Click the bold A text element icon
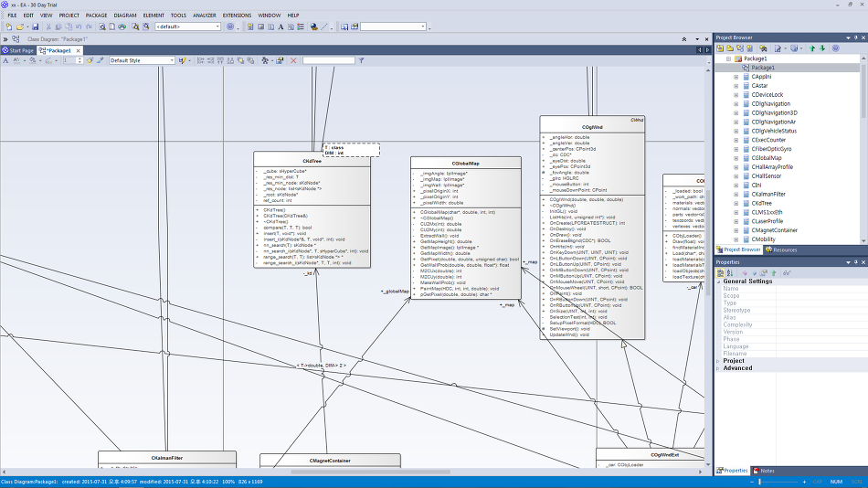The image size is (868, 488). pos(281,27)
